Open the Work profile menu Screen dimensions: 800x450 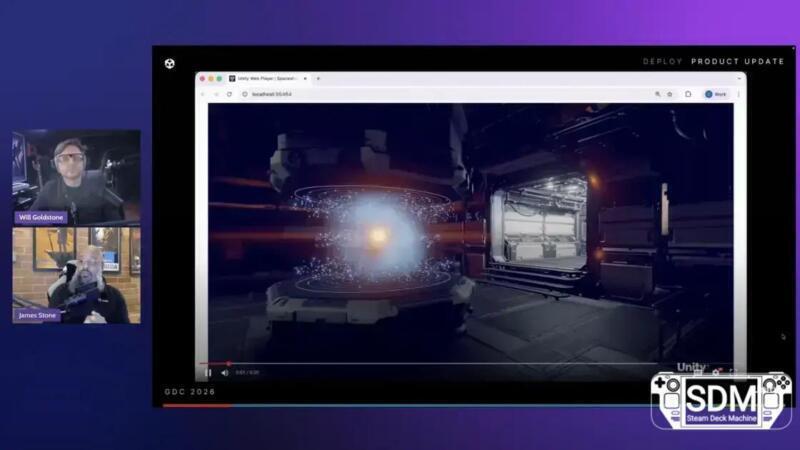(x=715, y=94)
